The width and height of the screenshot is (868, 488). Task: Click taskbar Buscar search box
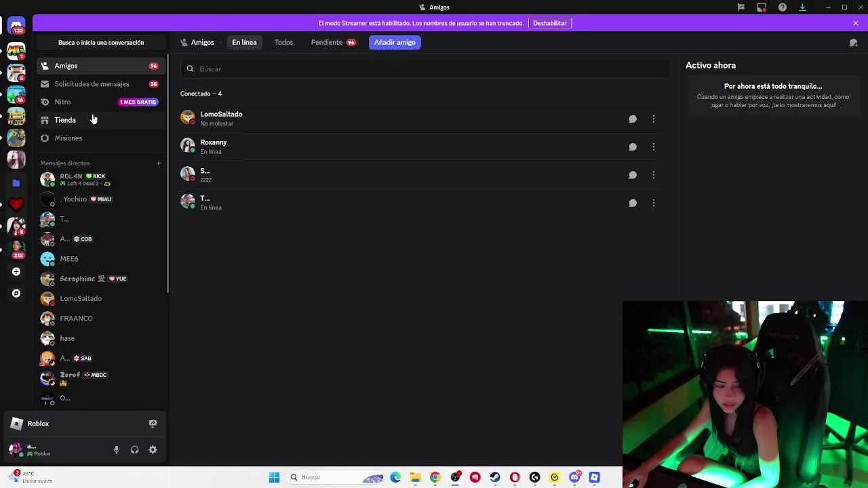(336, 478)
